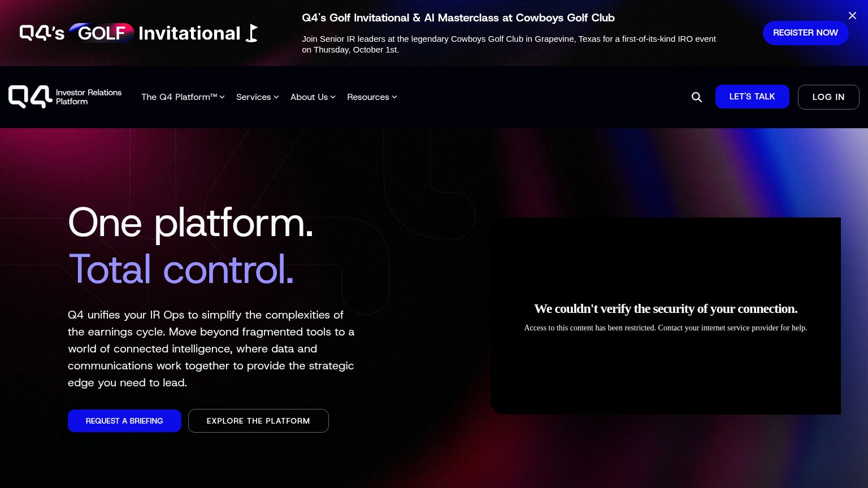The image size is (868, 488).
Task: Click the paragraph starting "Q4 unifies your IR Ops"
Action: point(211,348)
